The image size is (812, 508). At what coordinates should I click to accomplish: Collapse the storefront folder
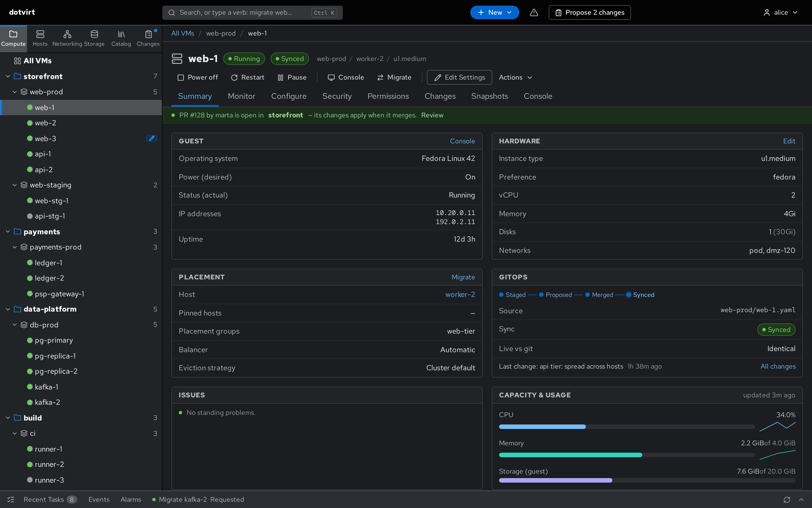tap(8, 76)
